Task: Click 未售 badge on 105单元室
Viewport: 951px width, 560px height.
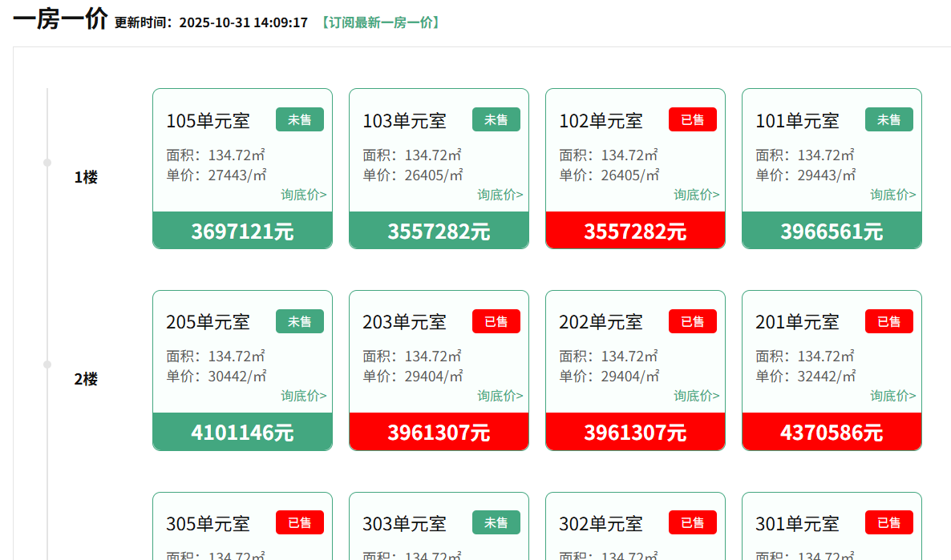Action: click(300, 119)
